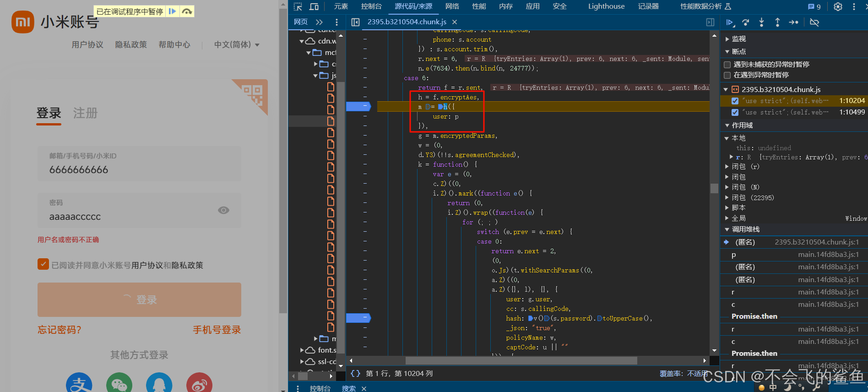Click the password input field
Image resolution: width=868 pixels, height=392 pixels.
pyautogui.click(x=139, y=211)
